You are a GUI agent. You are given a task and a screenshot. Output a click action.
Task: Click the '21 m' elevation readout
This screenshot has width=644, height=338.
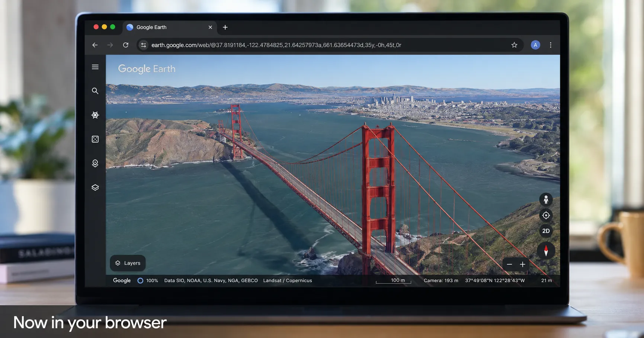547,281
